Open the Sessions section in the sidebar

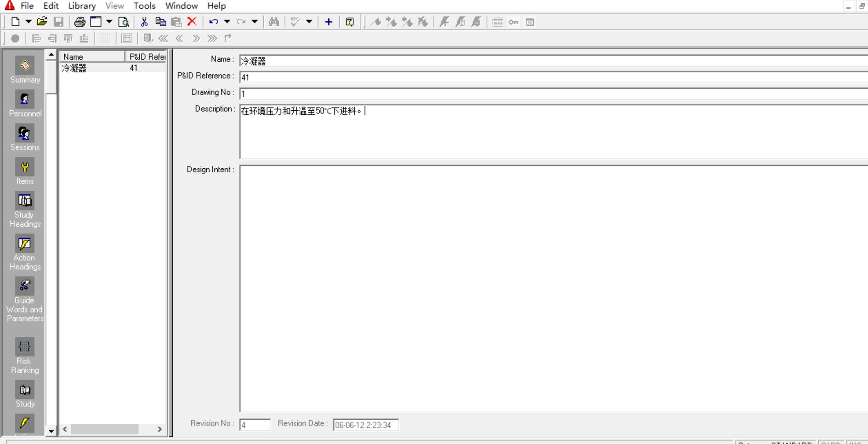25,138
